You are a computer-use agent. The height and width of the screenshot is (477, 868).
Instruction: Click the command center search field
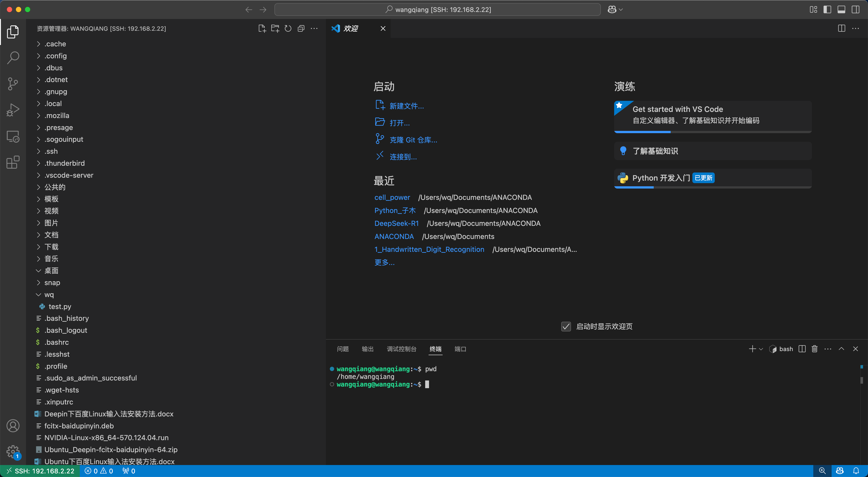(437, 9)
